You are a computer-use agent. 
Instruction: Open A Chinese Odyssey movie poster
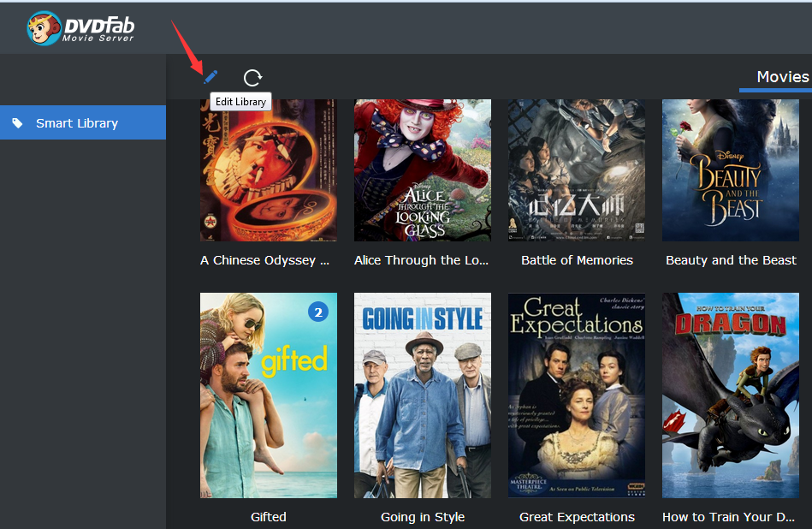269,170
